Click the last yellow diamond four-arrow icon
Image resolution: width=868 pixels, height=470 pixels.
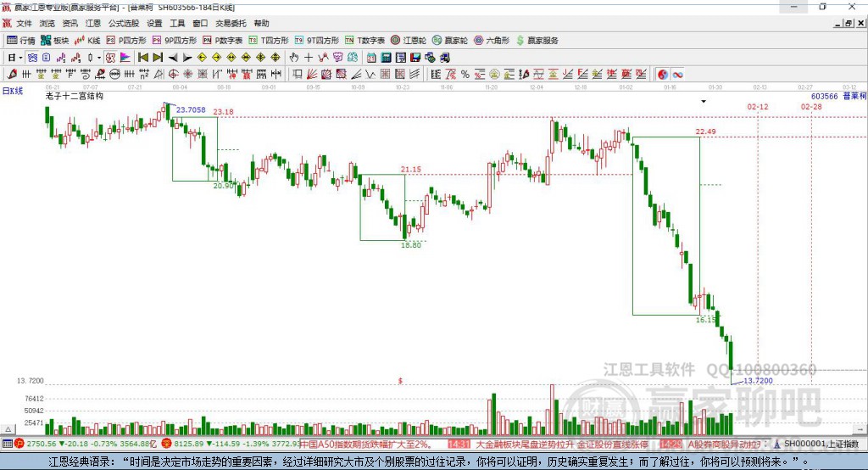tap(275, 57)
